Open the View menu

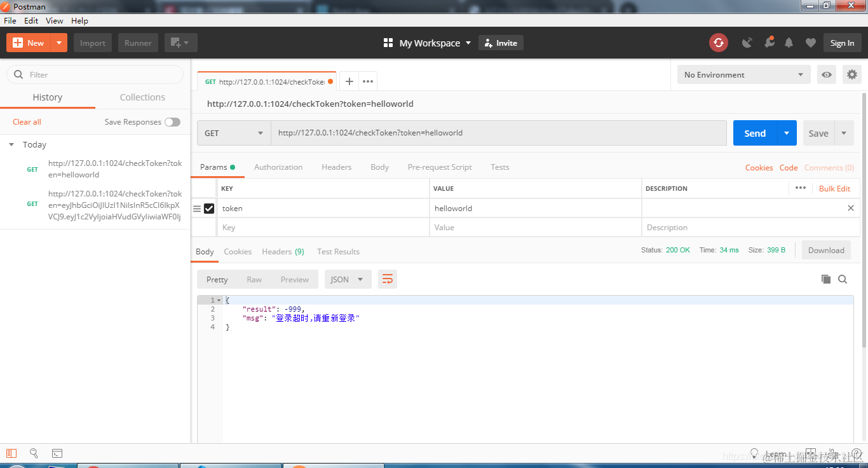tap(55, 20)
